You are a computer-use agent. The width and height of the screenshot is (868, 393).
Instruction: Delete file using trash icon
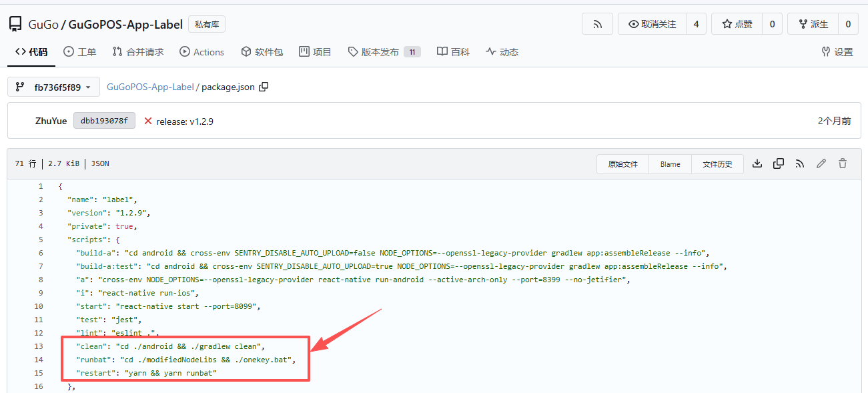843,163
